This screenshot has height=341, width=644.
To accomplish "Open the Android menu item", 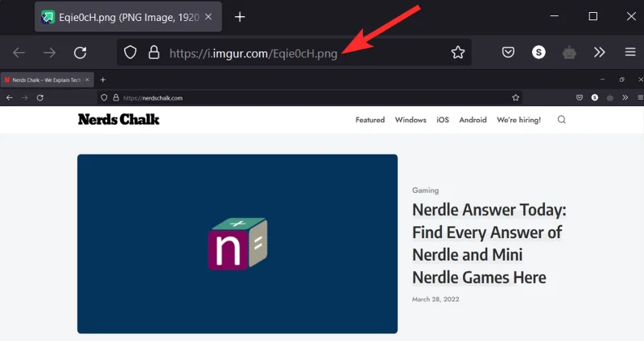I will pyautogui.click(x=473, y=120).
